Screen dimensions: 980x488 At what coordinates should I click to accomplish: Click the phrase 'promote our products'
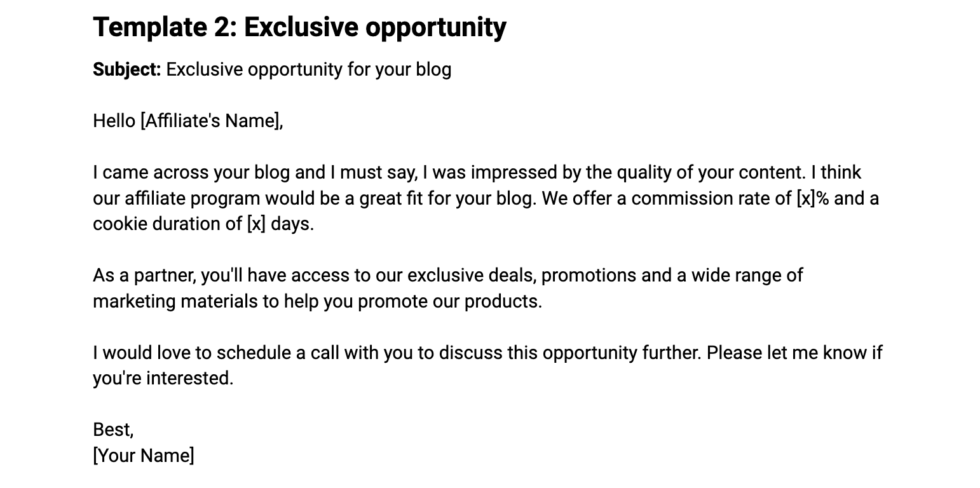coord(449,301)
